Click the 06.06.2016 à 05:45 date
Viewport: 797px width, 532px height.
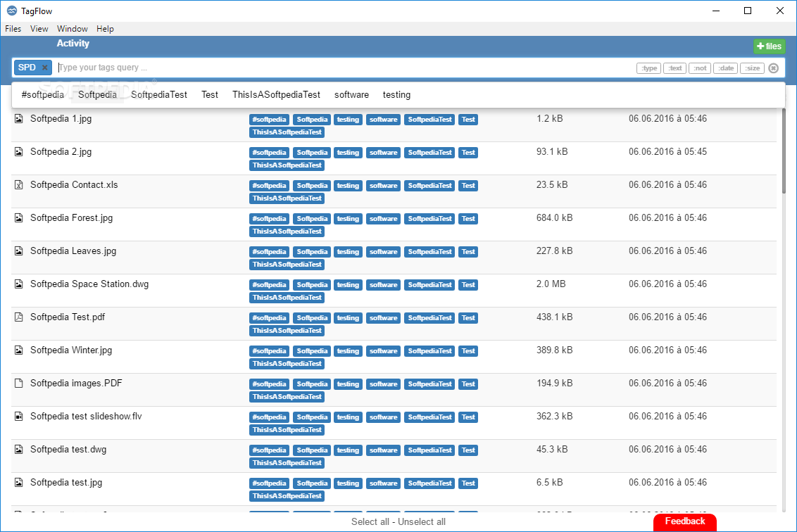pyautogui.click(x=667, y=152)
